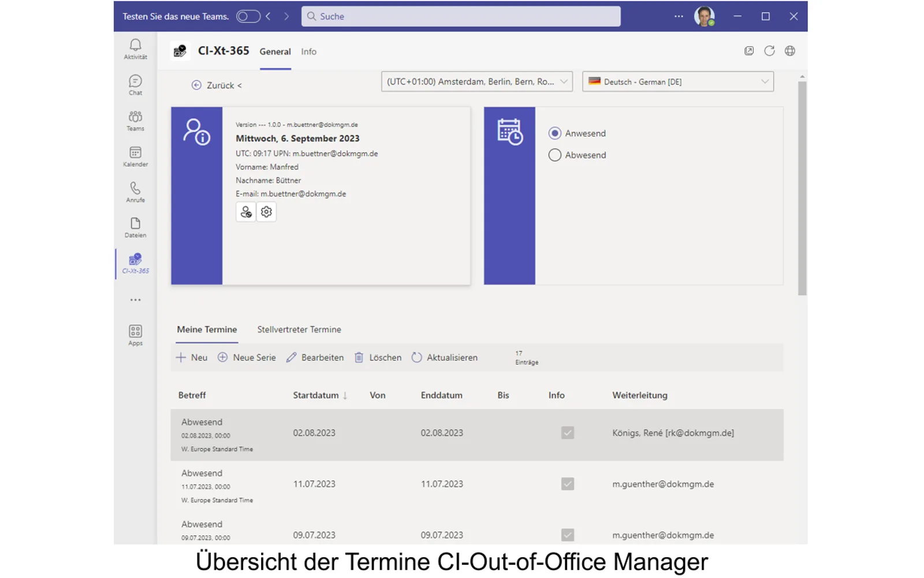
Task: Click Bearbeiten to edit entry
Action: click(x=315, y=358)
